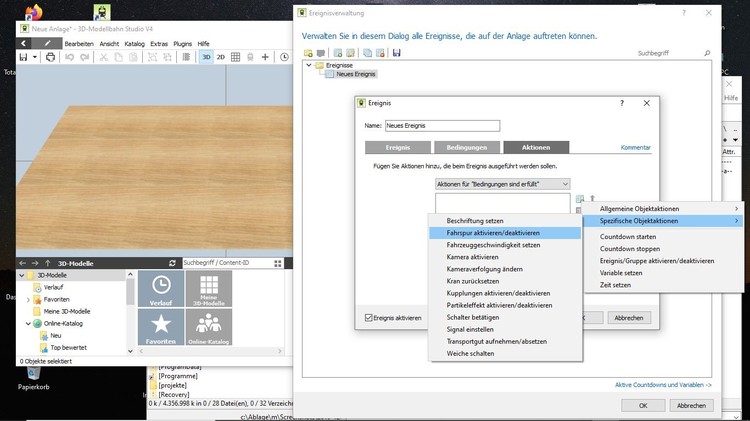The height and width of the screenshot is (421, 750).
Task: Open the Hilfe menu in main window
Action: pyautogui.click(x=203, y=44)
